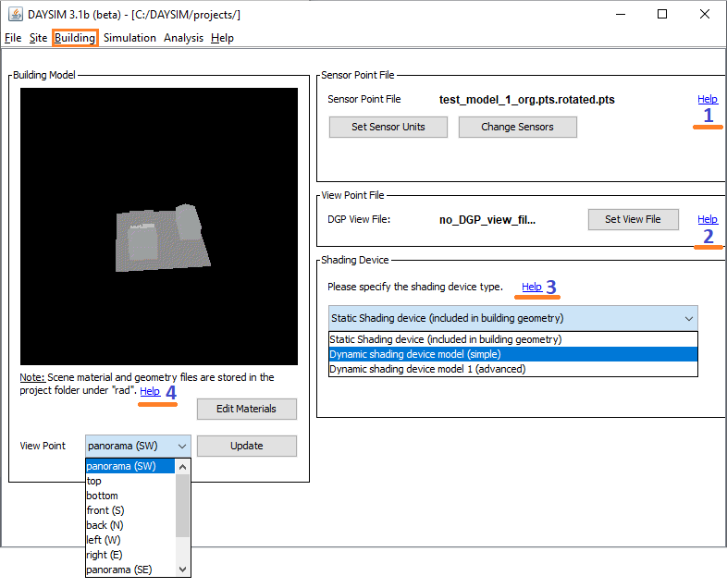The width and height of the screenshot is (727, 588).
Task: Click the Change Sensors button
Action: click(517, 127)
